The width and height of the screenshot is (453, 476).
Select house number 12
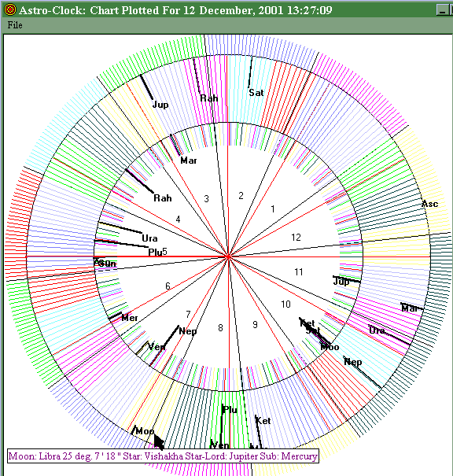coord(296,238)
